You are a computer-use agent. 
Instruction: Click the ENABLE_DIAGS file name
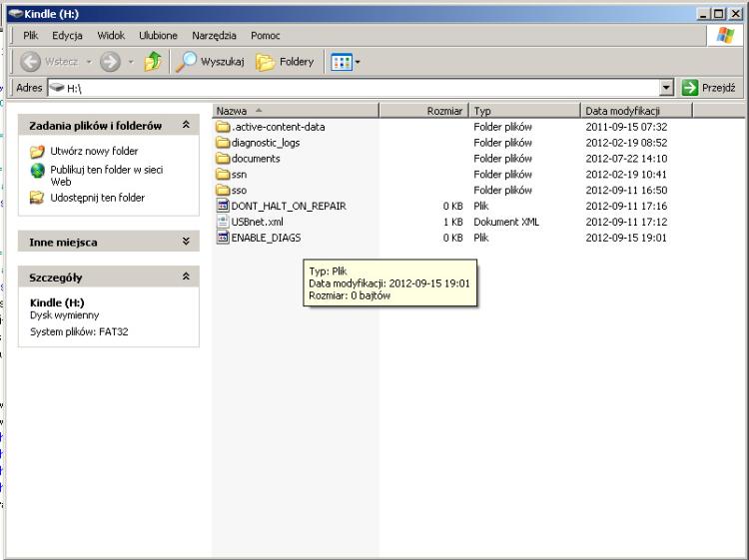[x=266, y=238]
